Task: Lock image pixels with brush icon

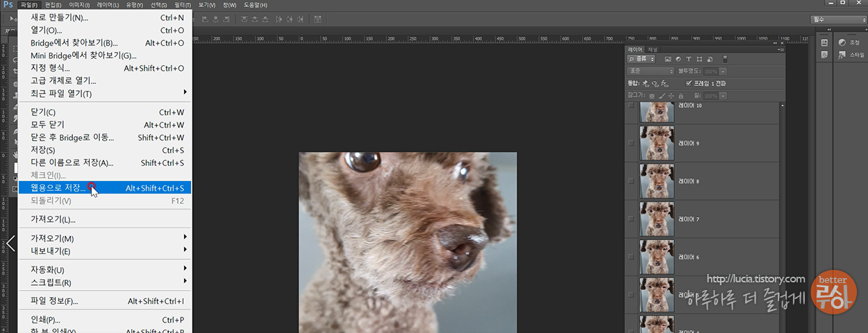Action: click(x=662, y=96)
